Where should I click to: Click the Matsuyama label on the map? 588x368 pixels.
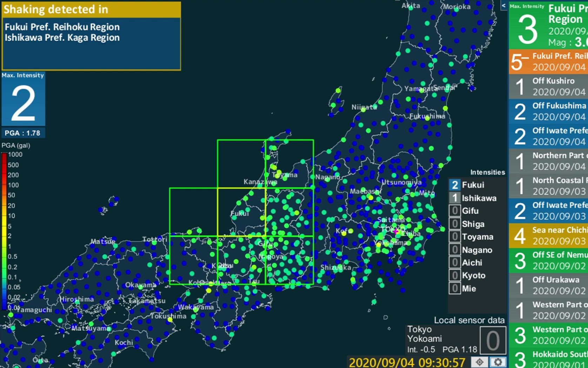point(91,328)
